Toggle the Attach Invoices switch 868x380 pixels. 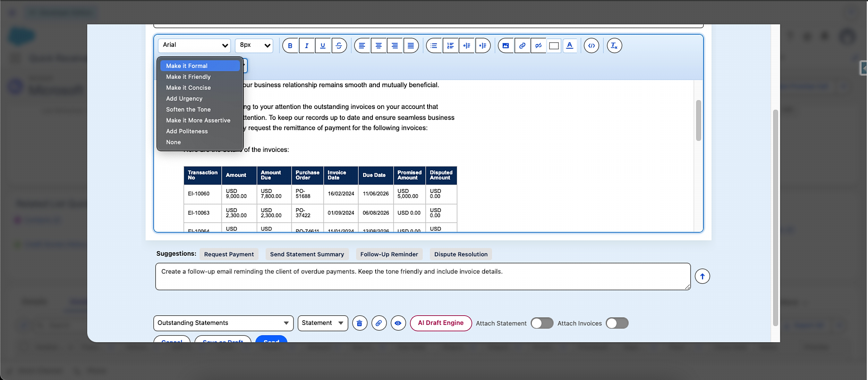[x=617, y=323]
